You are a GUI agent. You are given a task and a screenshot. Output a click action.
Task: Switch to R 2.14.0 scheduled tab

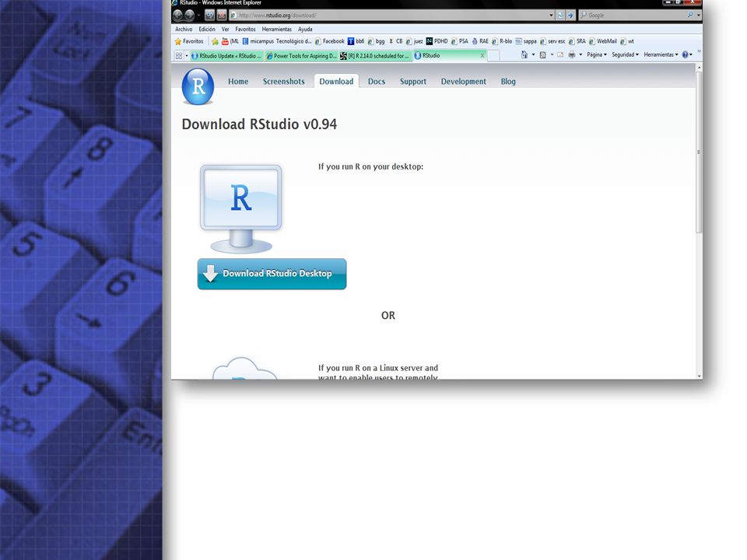[375, 56]
